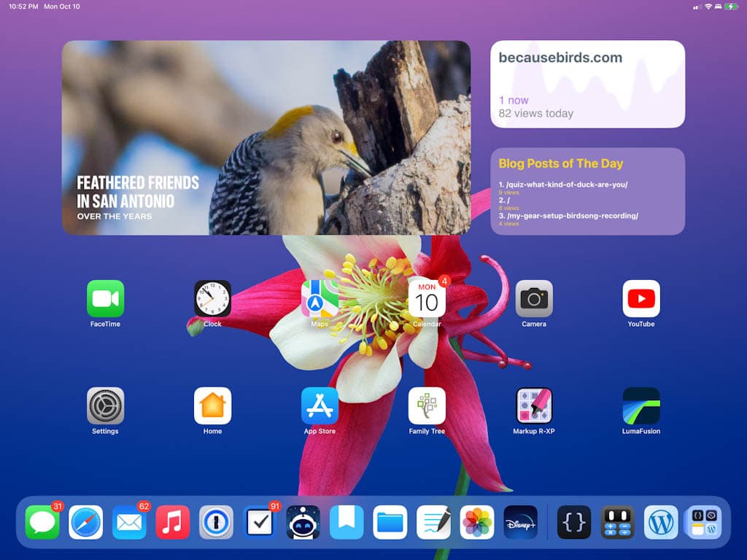Tap the Feathered Friends in San Antonio photo widget
747x560 pixels.
pos(266,138)
